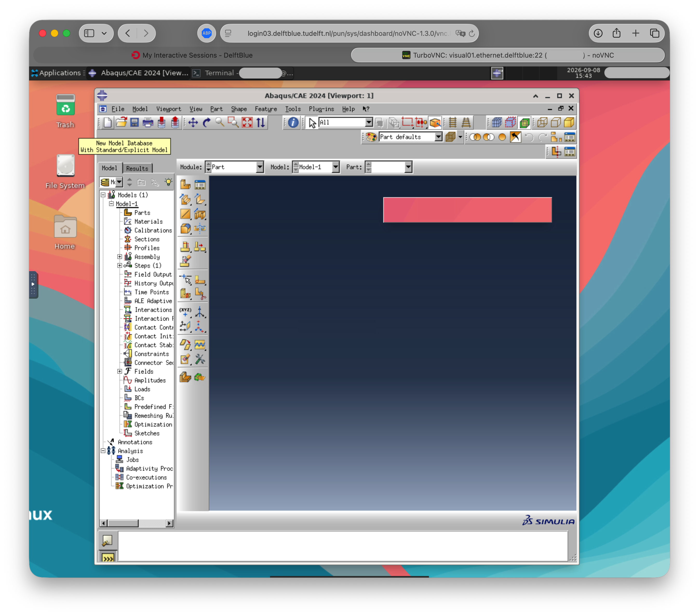Screen dimensions: 699x616
Task: Open the Feature menu
Action: 266,109
